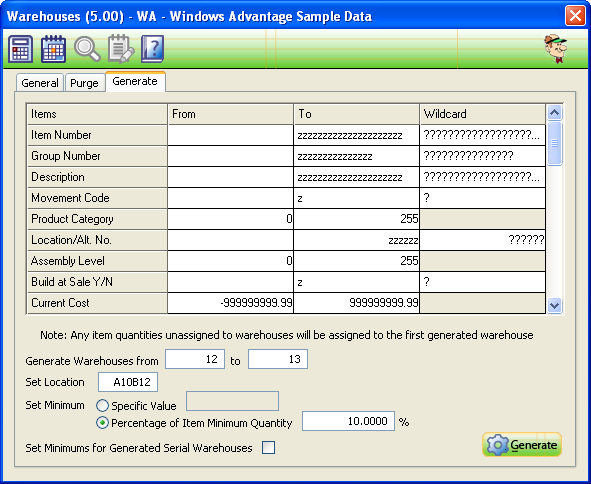591x484 pixels.
Task: Click the Movement Code row label
Action: click(x=97, y=198)
